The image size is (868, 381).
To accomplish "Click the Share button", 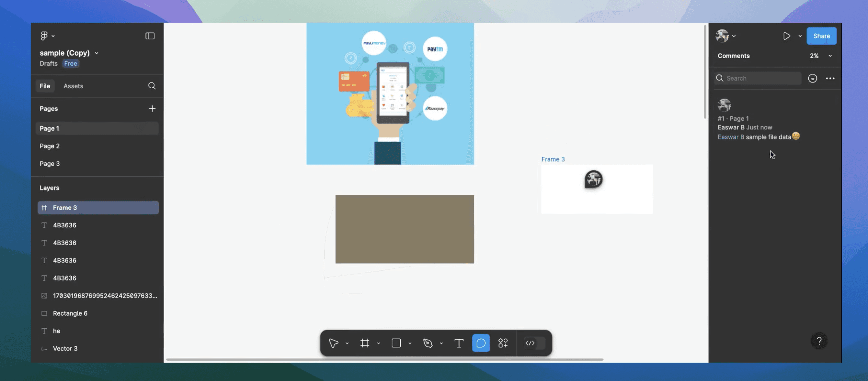I will click(x=821, y=36).
